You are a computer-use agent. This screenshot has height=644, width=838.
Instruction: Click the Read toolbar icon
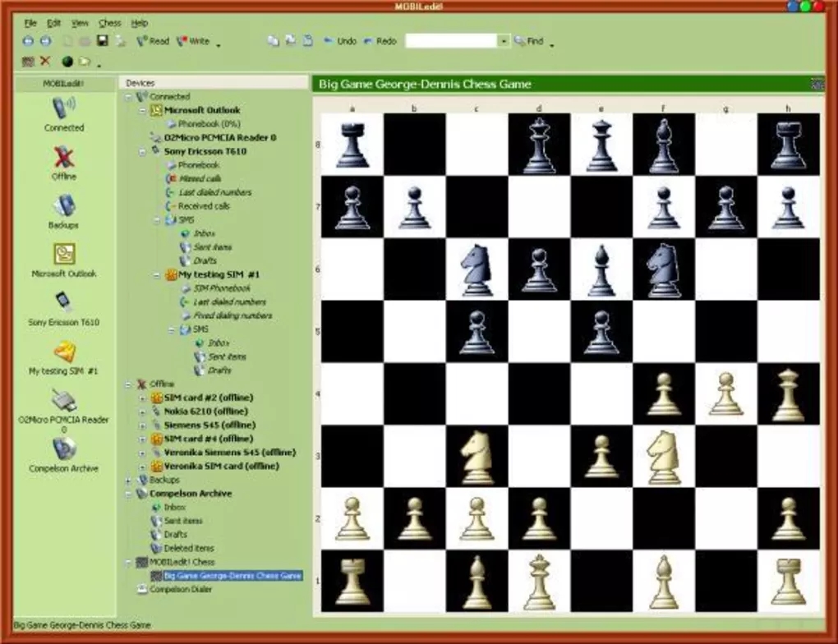coord(150,40)
